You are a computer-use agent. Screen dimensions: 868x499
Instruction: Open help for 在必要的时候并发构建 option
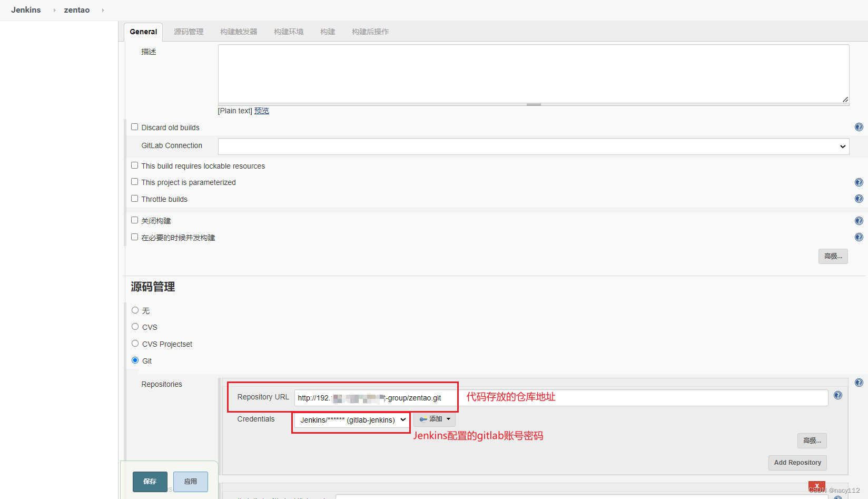pyautogui.click(x=859, y=237)
